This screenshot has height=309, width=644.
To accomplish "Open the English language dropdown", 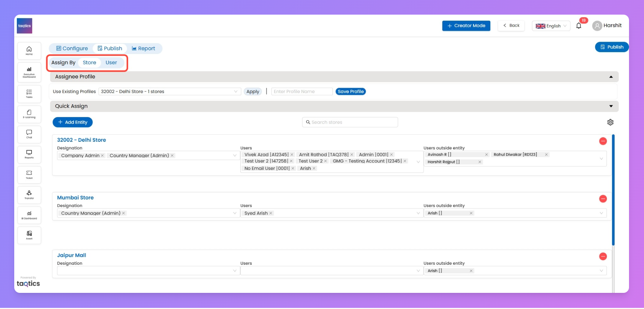I will 551,26.
